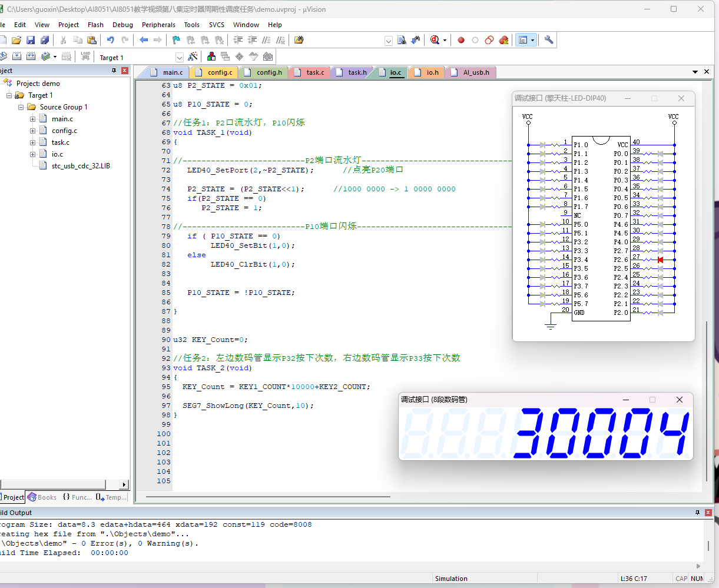Image resolution: width=719 pixels, height=588 pixels.
Task: Navigate forwards with the grey arrow
Action: pos(158,40)
